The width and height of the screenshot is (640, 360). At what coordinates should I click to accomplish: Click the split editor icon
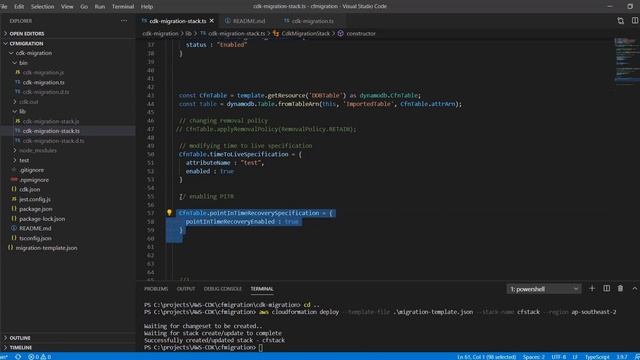[635, 21]
